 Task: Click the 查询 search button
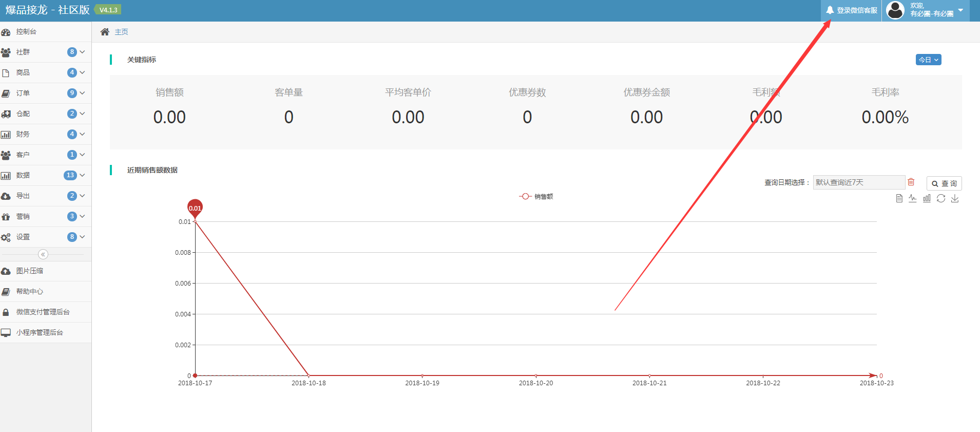(944, 183)
